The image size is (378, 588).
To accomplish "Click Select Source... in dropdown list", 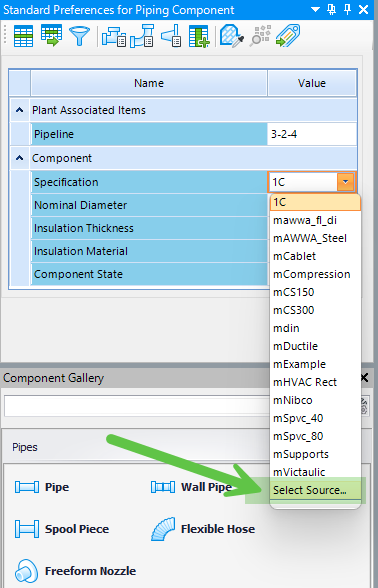I will coord(315,490).
